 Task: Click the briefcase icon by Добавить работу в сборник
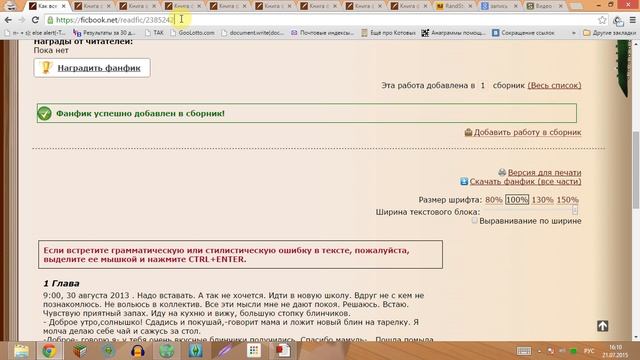[468, 132]
